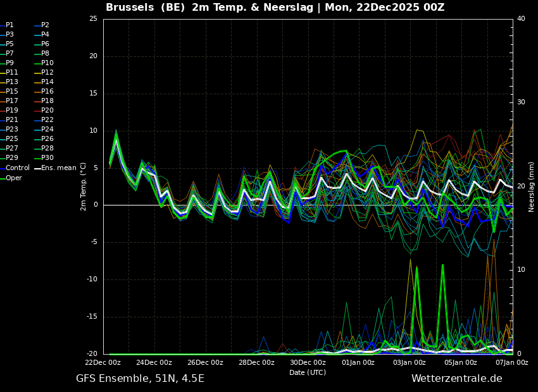Select the P19 legend entry
Image resolution: width=538 pixels, height=392 pixels.
[x=12, y=111]
